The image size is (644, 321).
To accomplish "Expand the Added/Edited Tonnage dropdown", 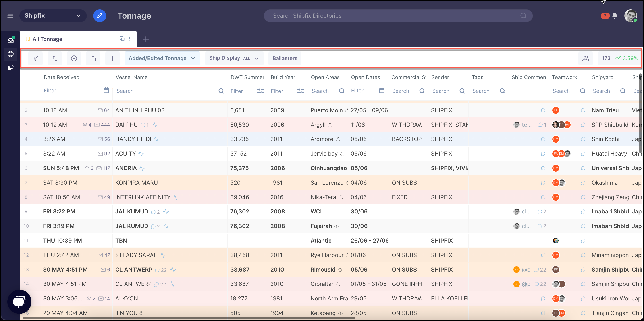I will tap(162, 58).
